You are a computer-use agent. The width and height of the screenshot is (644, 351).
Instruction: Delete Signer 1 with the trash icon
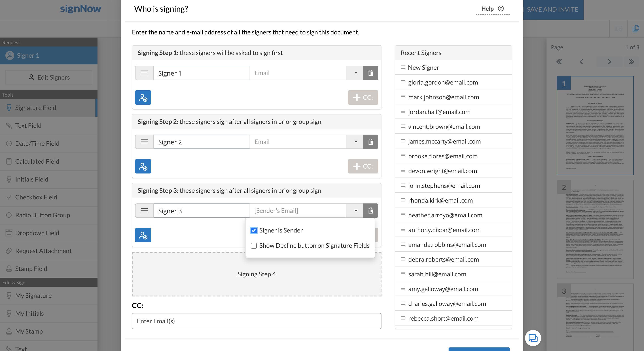[x=371, y=73]
